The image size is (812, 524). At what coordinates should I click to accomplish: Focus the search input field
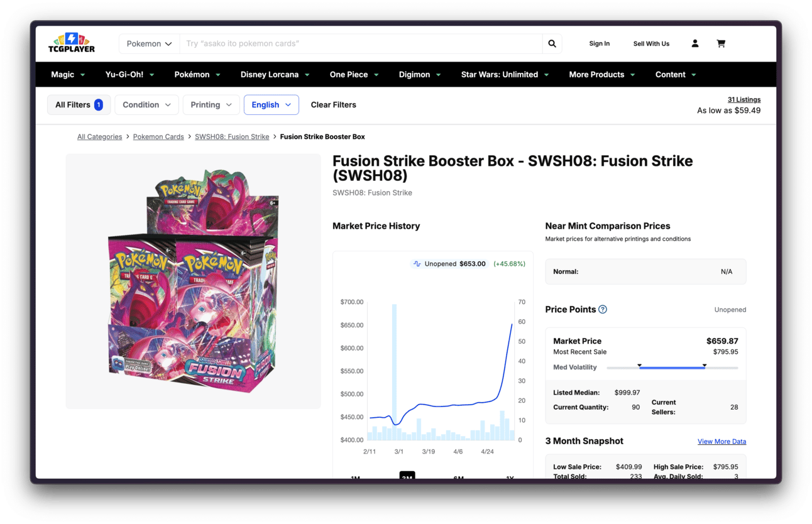pyautogui.click(x=361, y=43)
